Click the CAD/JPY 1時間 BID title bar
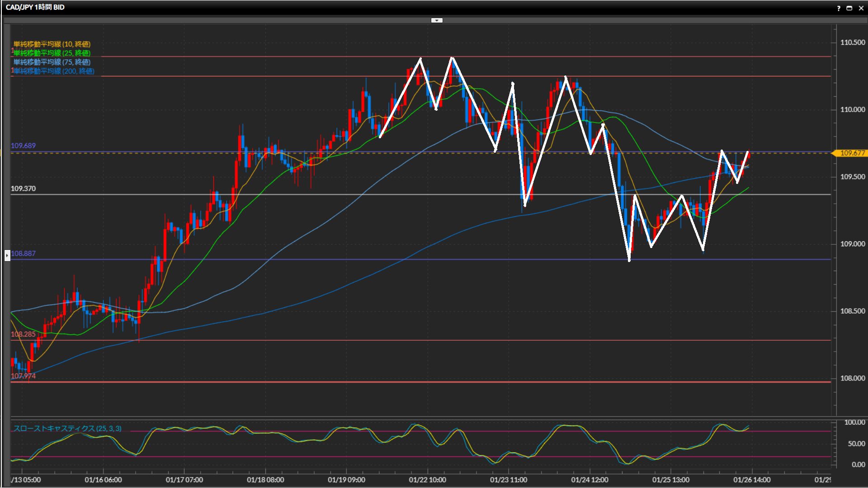868x488 pixels. (x=35, y=7)
